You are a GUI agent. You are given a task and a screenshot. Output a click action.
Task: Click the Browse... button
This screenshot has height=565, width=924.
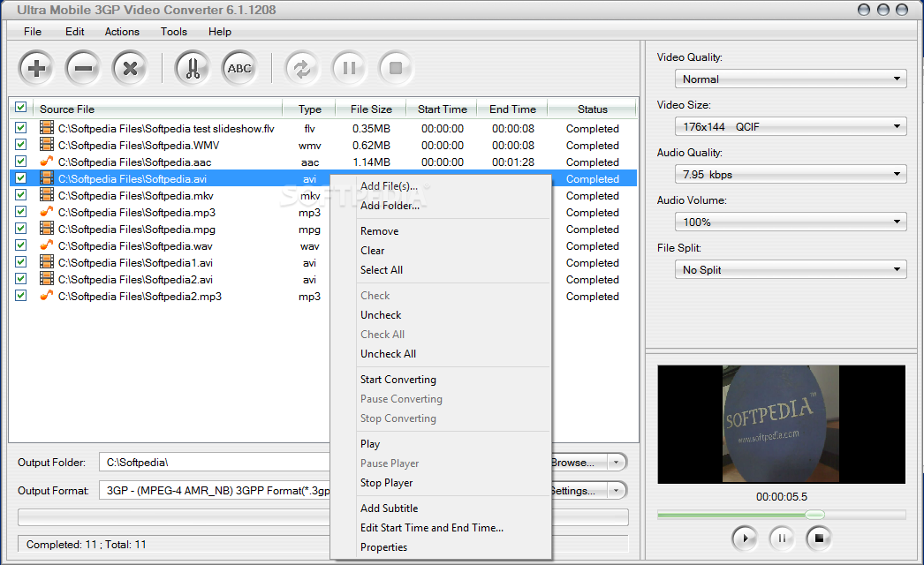click(579, 463)
